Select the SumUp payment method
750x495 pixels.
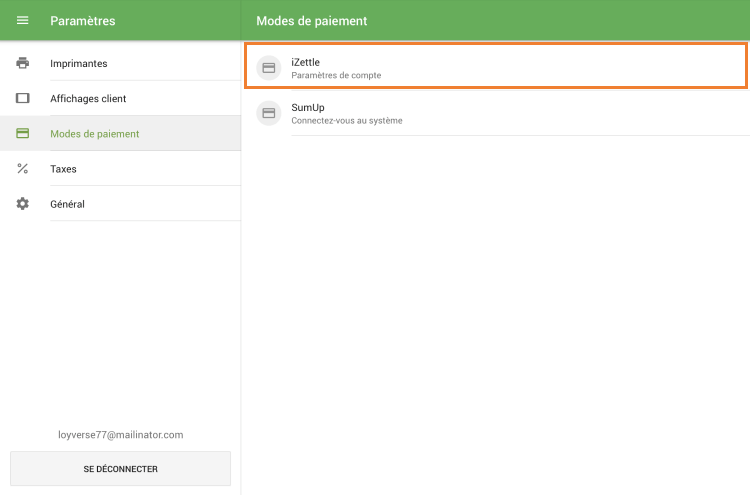[308, 107]
